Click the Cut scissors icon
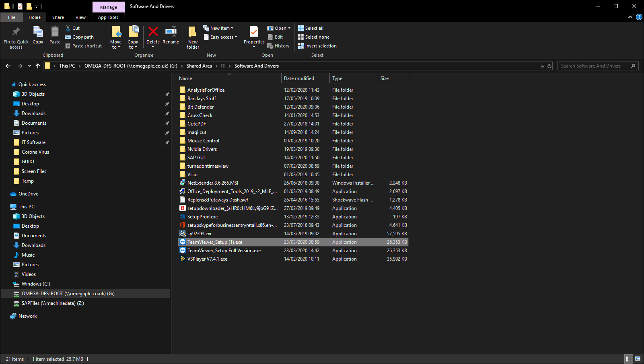Viewport: 644px width, 364px height. 68,28
